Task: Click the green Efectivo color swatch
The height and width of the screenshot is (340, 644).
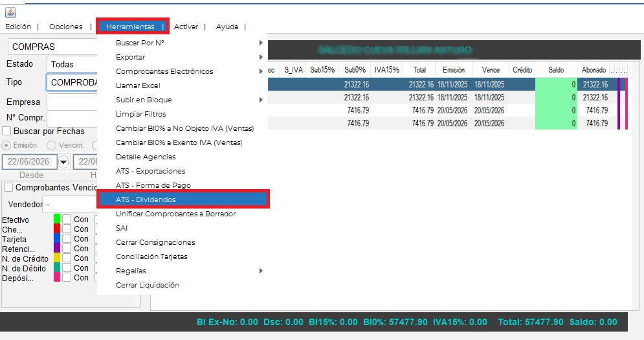Action: (57, 219)
